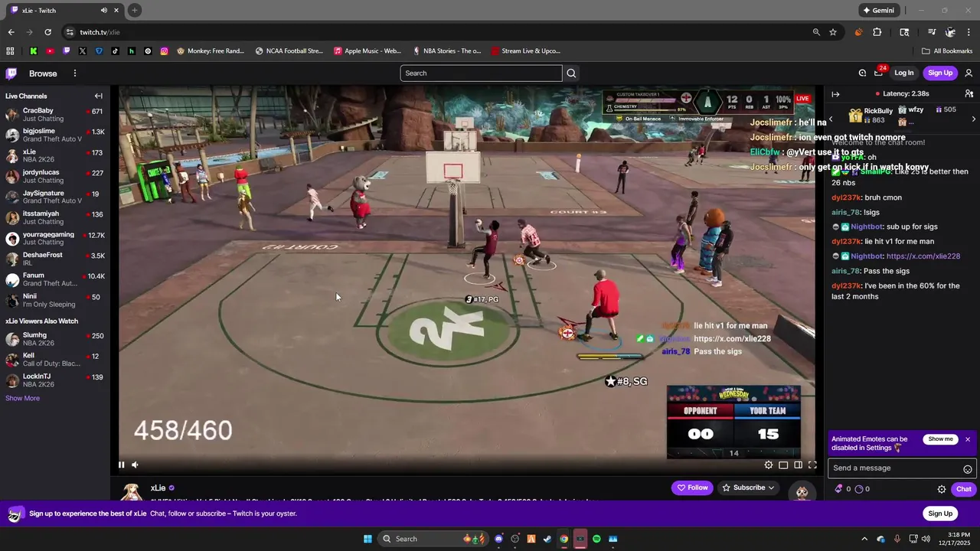Toggle theatre mode on the player
The width and height of the screenshot is (980, 551).
pyautogui.click(x=798, y=465)
